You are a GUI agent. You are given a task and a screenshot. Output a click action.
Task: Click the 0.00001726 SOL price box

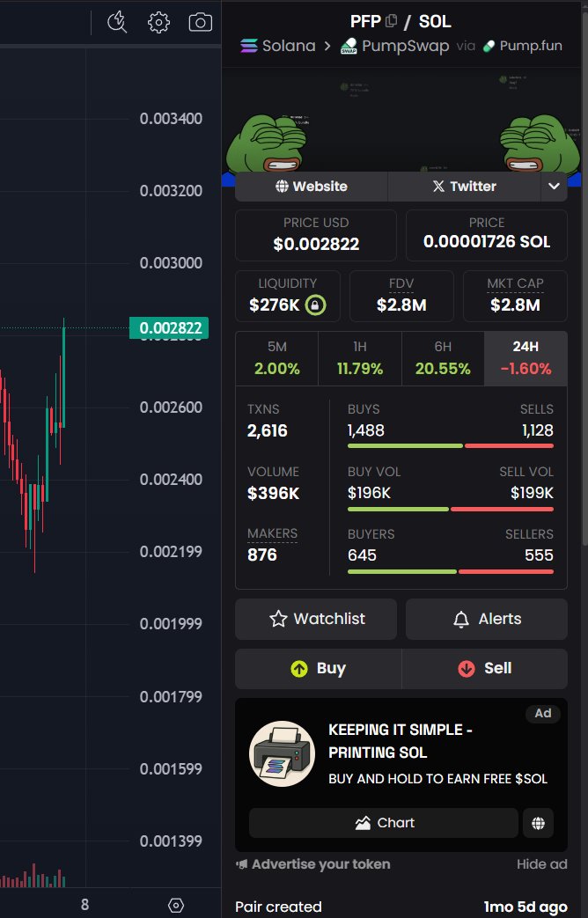click(487, 235)
